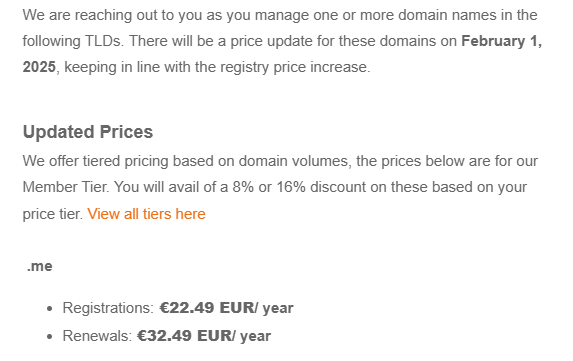Select the "€22.49 EUR/ year" registration price
Viewport: 573px width, 361px height.
click(226, 308)
